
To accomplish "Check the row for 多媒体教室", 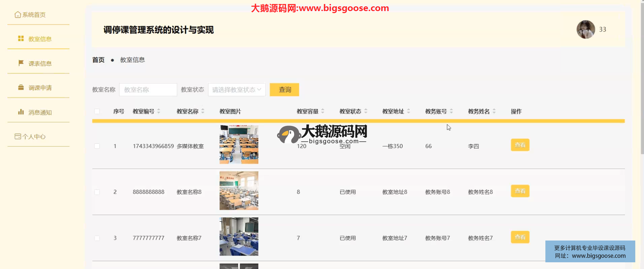I will point(97,146).
